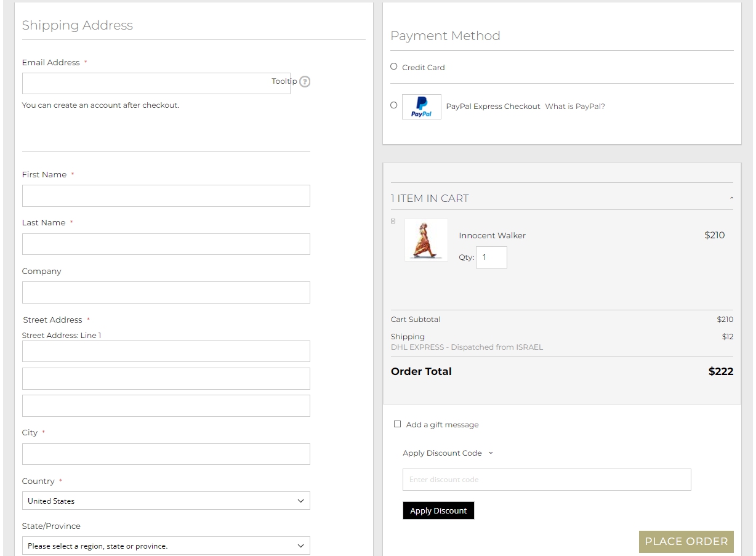The height and width of the screenshot is (556, 756).
Task: Remove Innocent Walker item via small x icon
Action: [x=393, y=221]
